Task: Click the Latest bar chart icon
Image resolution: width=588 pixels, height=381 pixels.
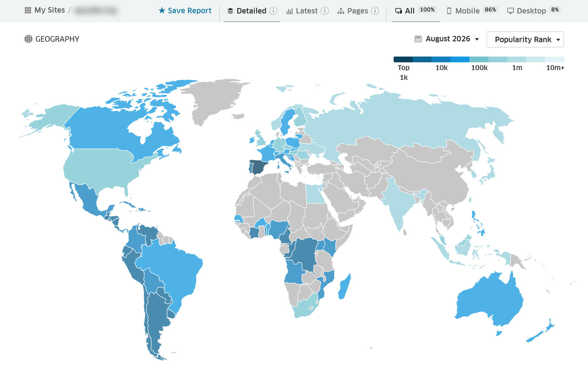Action: [289, 11]
